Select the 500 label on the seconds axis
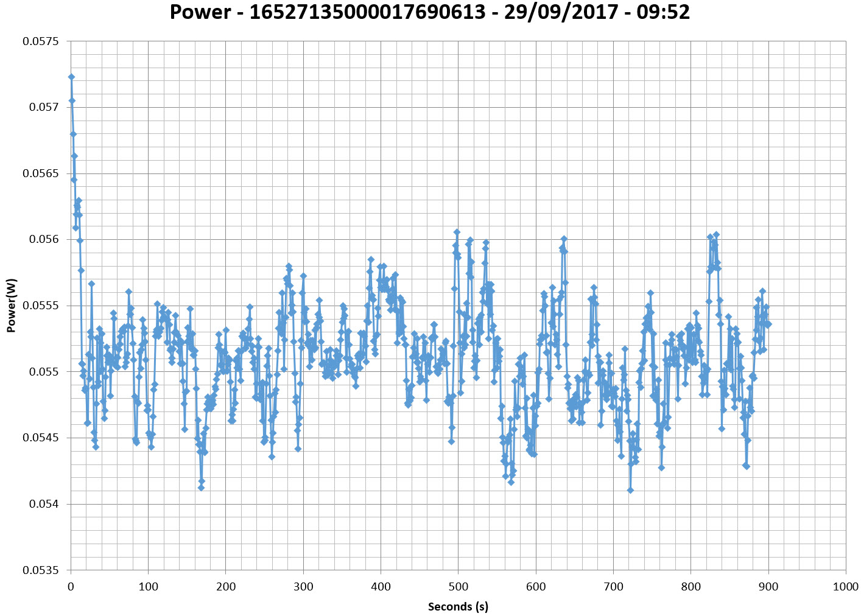 coord(459,587)
